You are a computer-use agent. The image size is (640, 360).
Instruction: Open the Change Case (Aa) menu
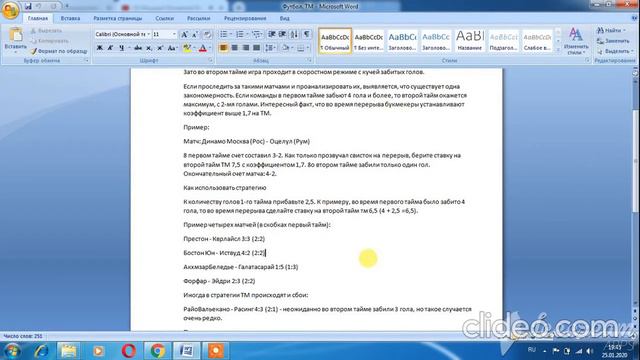(x=172, y=48)
